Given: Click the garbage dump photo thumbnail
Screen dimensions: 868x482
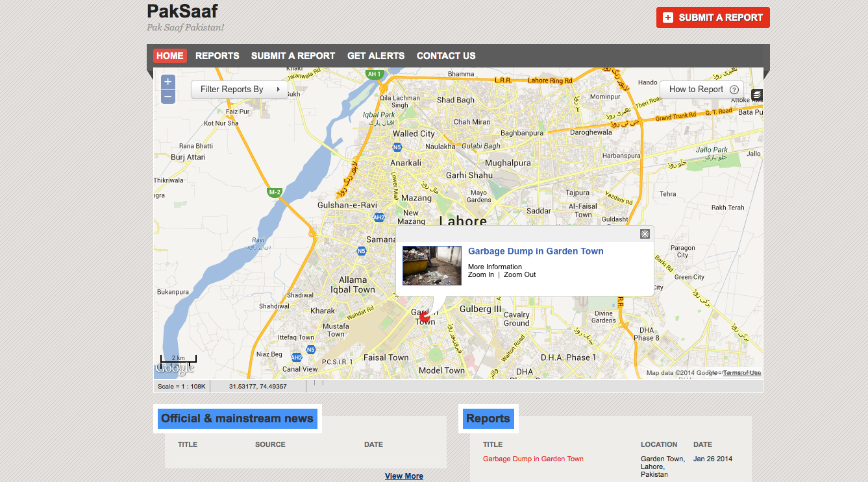Looking at the screenshot, I should click(x=432, y=265).
